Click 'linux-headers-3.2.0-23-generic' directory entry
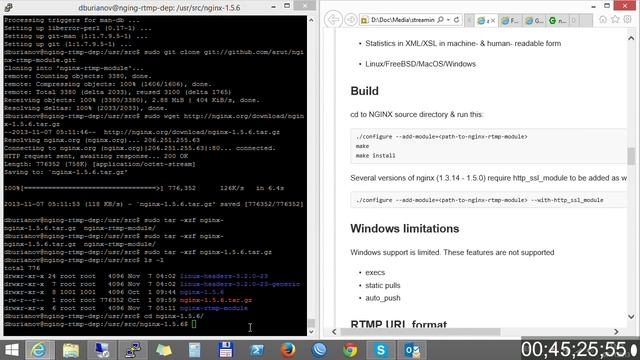 [x=240, y=284]
